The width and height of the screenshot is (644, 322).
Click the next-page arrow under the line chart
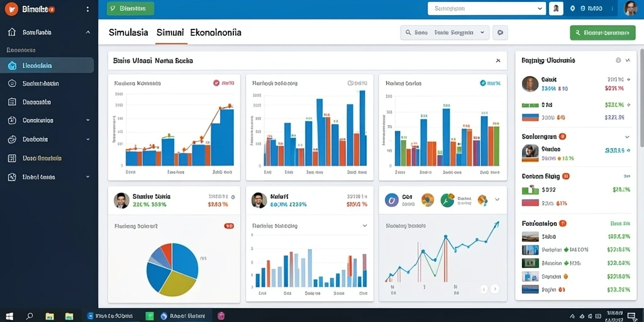(495, 289)
